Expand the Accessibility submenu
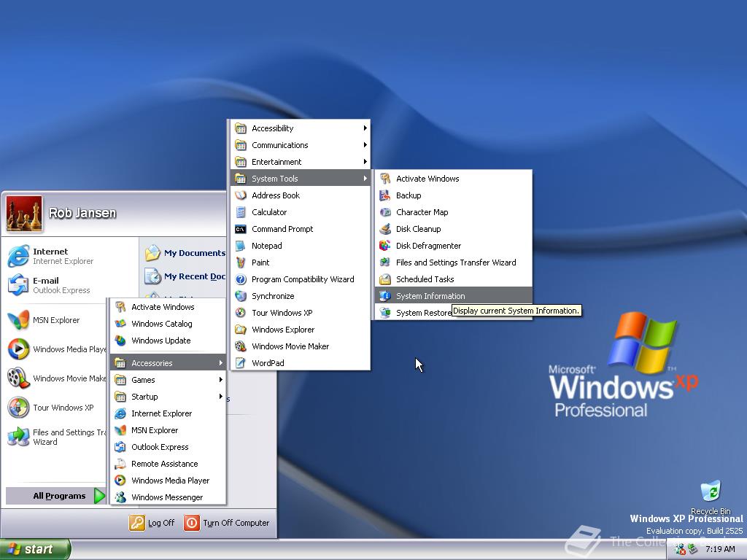Screen dimensions: 747x560 click(273, 128)
